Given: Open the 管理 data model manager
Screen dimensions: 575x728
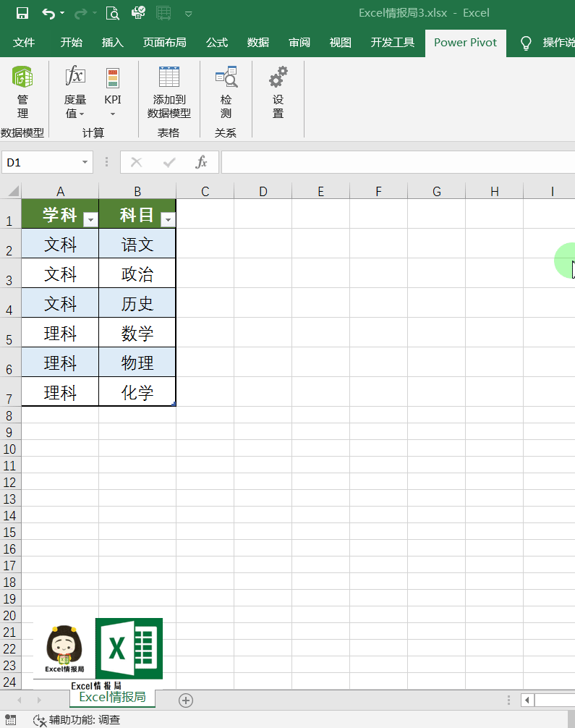Looking at the screenshot, I should click(22, 93).
